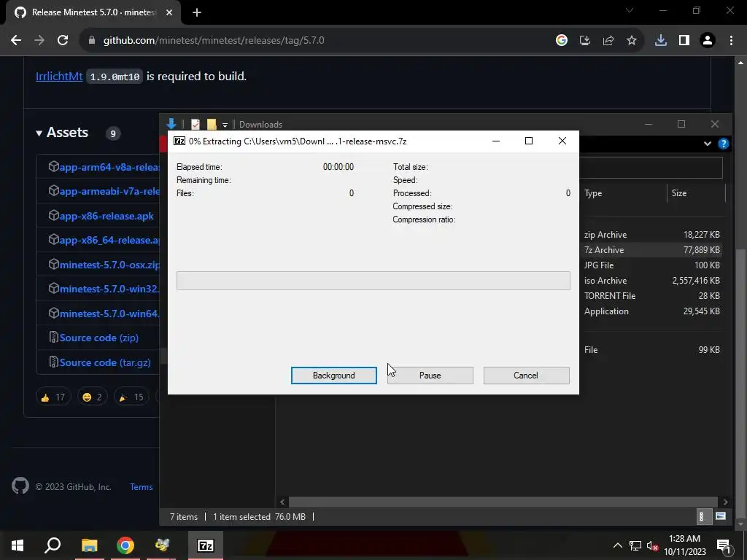The width and height of the screenshot is (747, 560).
Task: Toggle Chrome side panel icon
Action: [x=684, y=41]
